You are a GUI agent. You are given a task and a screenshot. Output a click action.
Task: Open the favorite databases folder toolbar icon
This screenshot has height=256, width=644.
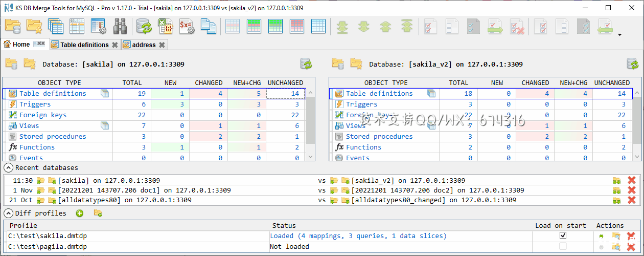point(34,26)
